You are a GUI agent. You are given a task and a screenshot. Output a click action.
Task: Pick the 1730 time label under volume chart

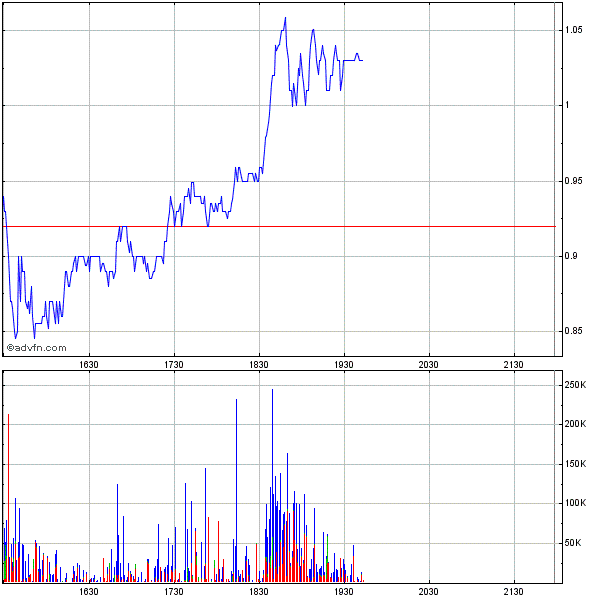pyautogui.click(x=174, y=592)
